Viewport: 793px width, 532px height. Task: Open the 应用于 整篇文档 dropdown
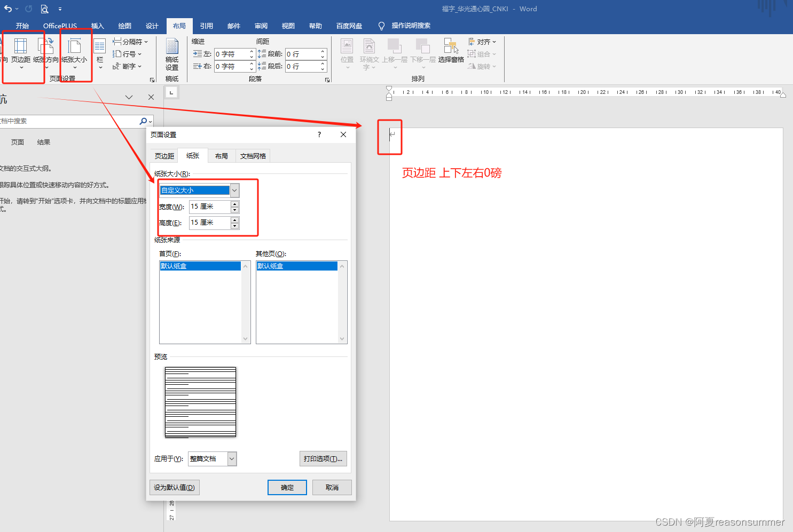tap(212, 459)
